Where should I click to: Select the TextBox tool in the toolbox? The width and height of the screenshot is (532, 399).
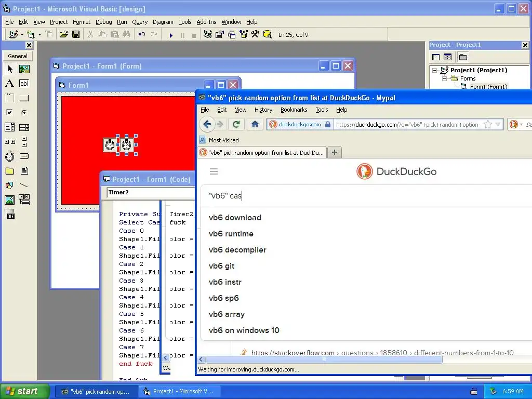pyautogui.click(x=24, y=84)
